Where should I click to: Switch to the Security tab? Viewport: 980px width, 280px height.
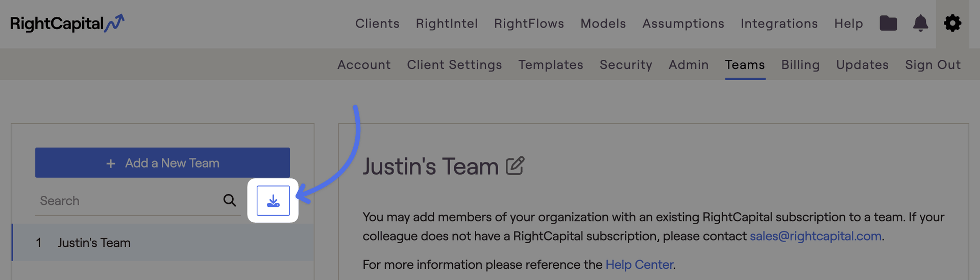pos(626,65)
